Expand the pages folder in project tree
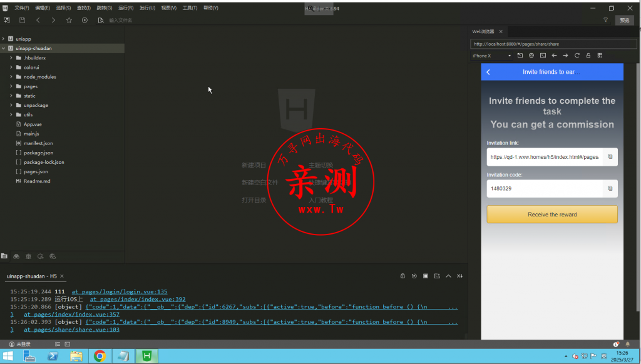This screenshot has width=641, height=364. [11, 86]
